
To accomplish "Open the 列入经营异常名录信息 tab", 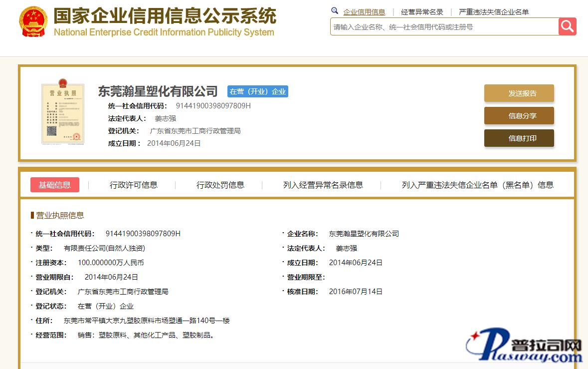I will 323,185.
